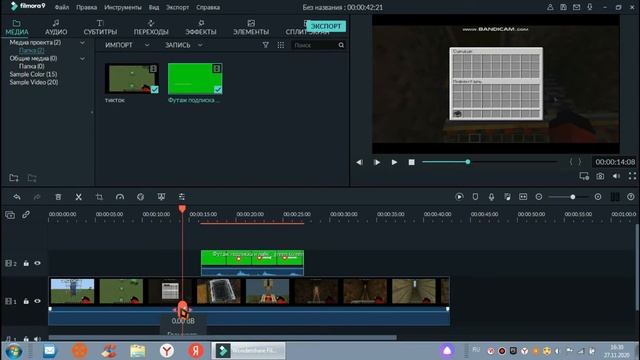This screenshot has width=640, height=360.
Task: Open the Edit adjustments sliders icon
Action: [x=182, y=197]
